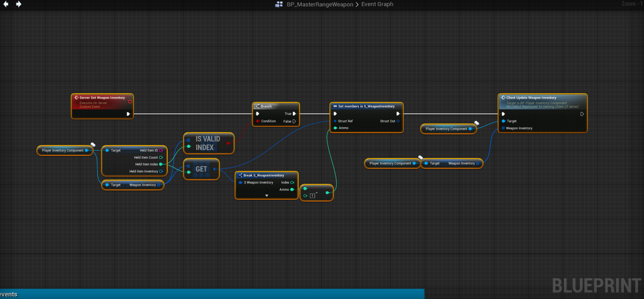Screen dimensions: 644x299
Task: Click the BP_MasterRangeWeapon breadcrumb
Action: (x=320, y=4)
